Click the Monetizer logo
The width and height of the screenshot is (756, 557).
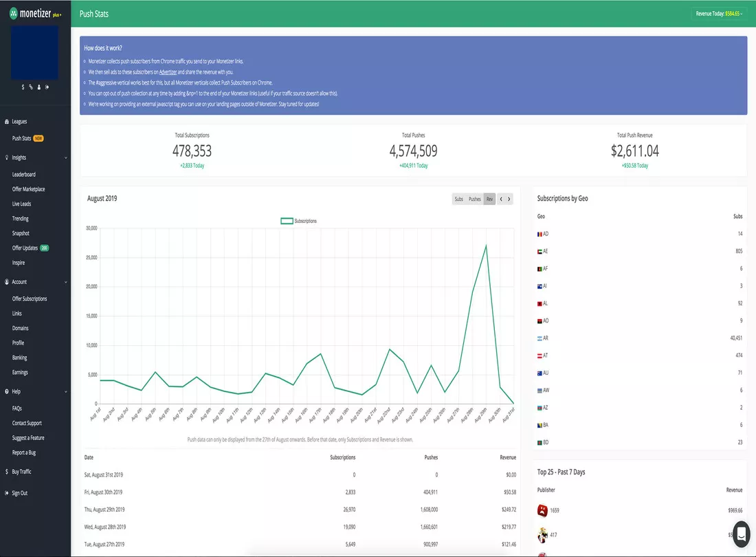(36, 14)
